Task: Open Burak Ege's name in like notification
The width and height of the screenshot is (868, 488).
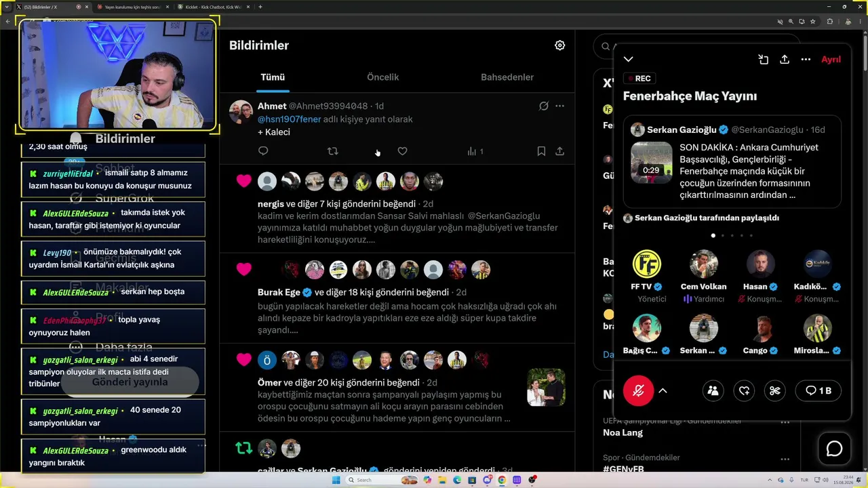Action: tap(279, 292)
